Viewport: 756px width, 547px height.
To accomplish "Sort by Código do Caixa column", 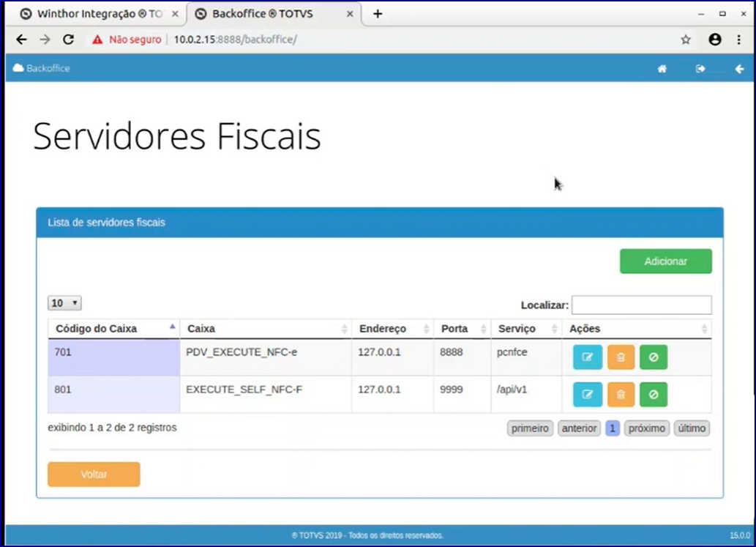I will click(113, 329).
